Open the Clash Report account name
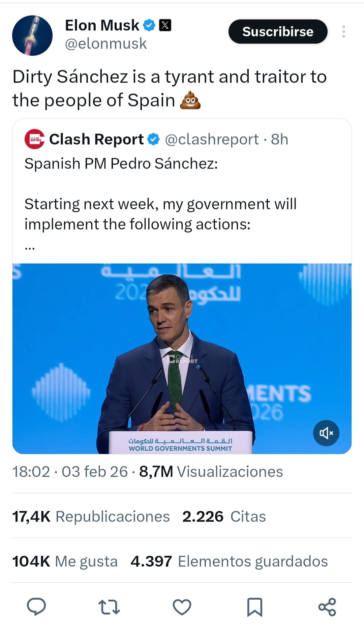364x629 pixels. (96, 139)
